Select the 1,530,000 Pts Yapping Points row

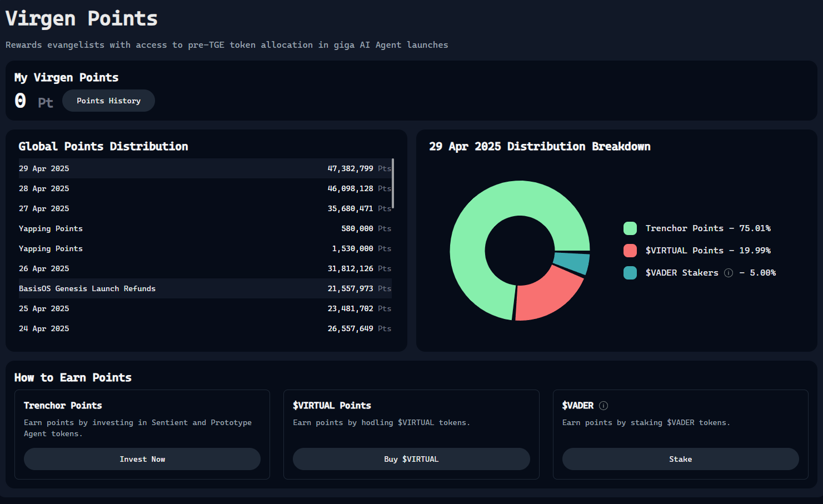pos(204,248)
